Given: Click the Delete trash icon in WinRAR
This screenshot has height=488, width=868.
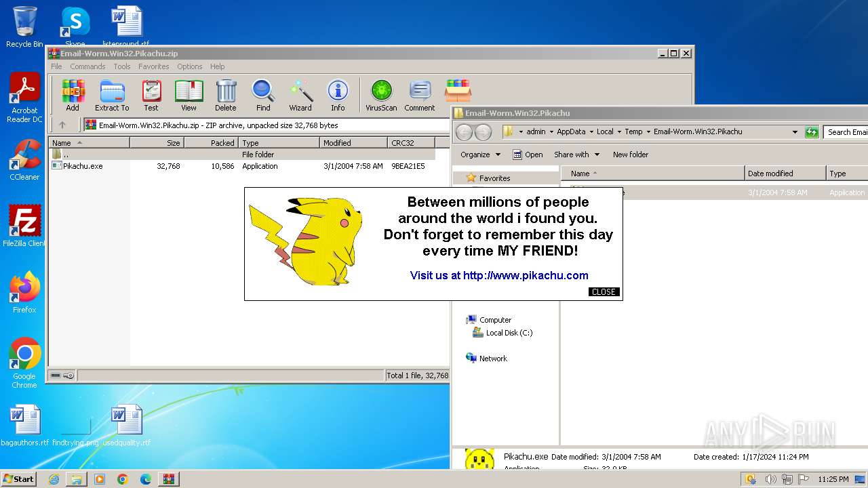Looking at the screenshot, I should [226, 95].
